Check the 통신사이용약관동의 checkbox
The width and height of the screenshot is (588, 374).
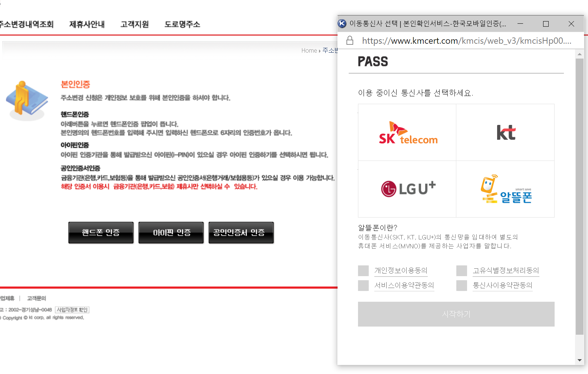tap(461, 285)
